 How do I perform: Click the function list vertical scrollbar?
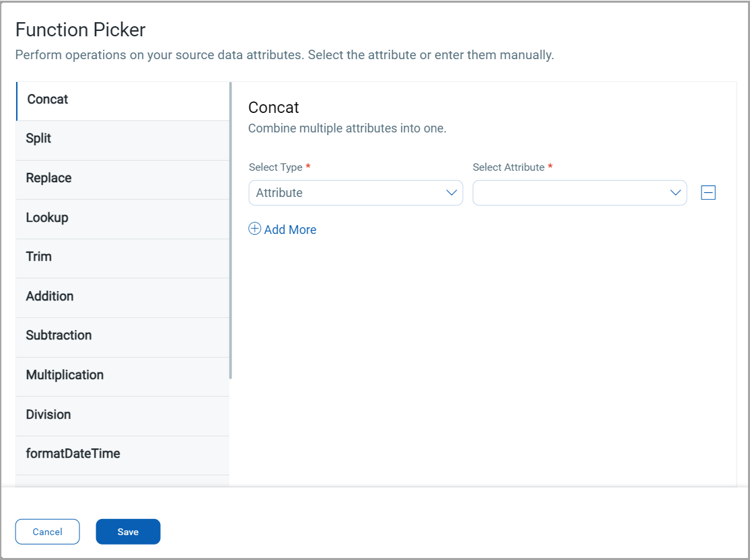pos(231,229)
